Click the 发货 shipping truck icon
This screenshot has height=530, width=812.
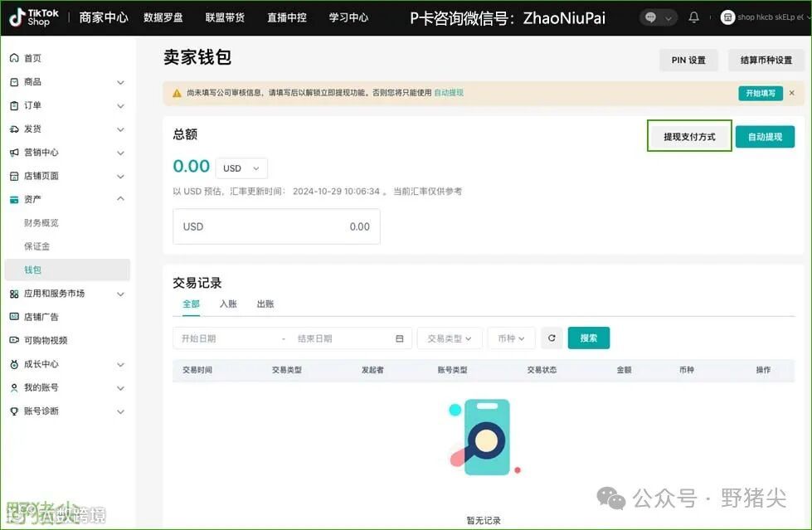(14, 129)
